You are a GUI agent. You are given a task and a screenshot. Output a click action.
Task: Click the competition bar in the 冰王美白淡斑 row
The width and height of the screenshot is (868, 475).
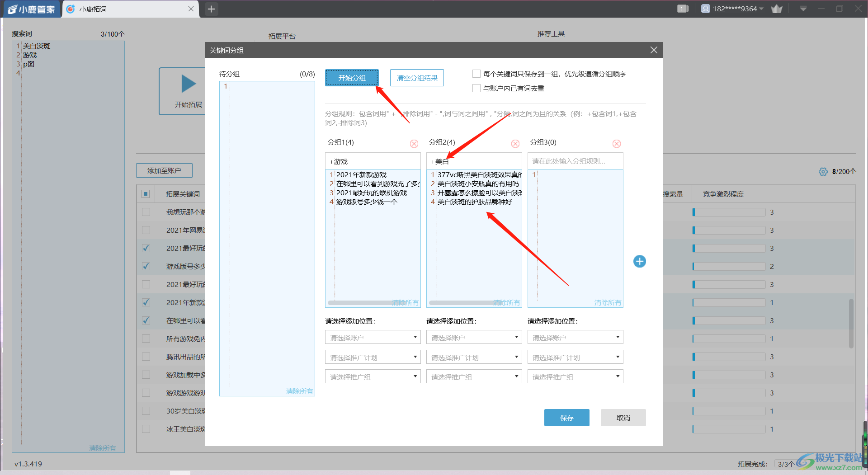tap(728, 429)
